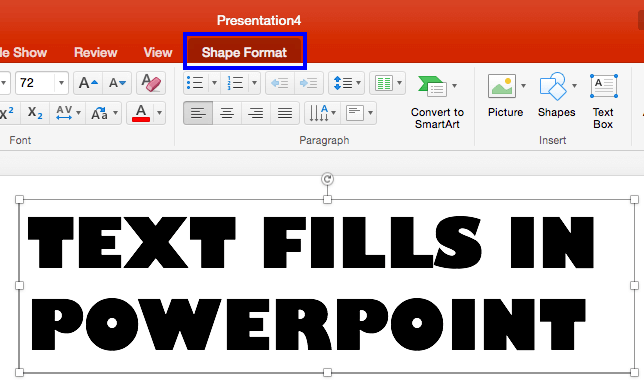Open the line spacing options
The height and width of the screenshot is (392, 644).
pyautogui.click(x=346, y=83)
